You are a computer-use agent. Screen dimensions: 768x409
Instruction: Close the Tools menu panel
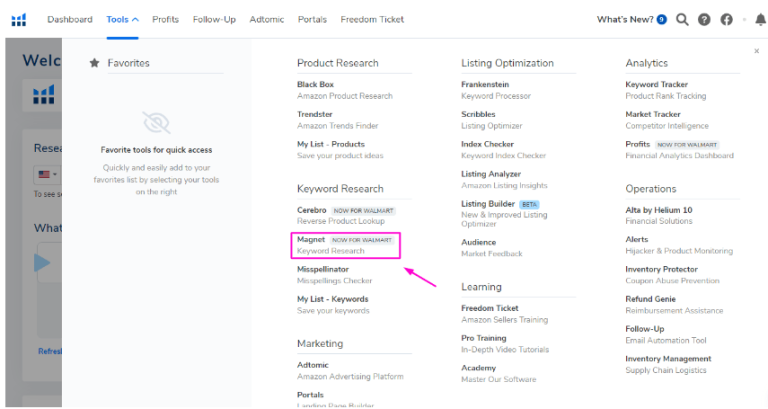click(x=756, y=51)
